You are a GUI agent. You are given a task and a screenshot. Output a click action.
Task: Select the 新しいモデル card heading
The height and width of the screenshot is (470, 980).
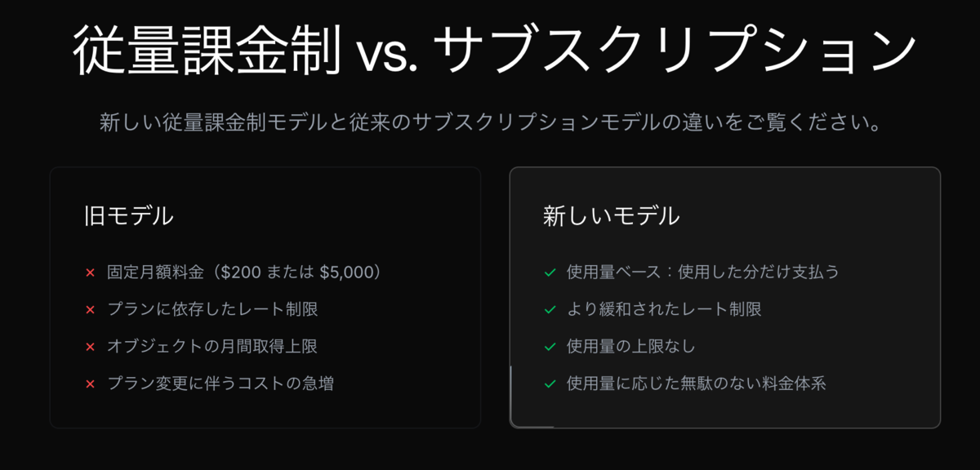[x=612, y=216]
